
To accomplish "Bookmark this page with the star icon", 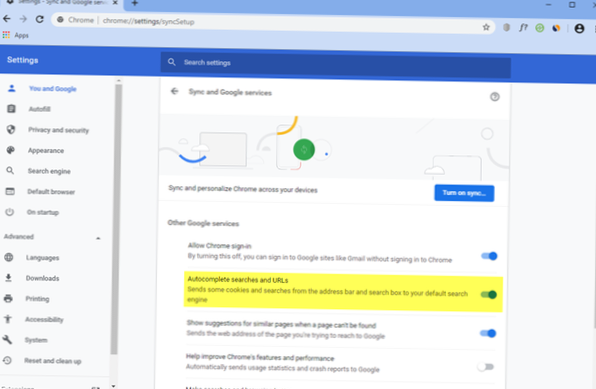I will 486,27.
